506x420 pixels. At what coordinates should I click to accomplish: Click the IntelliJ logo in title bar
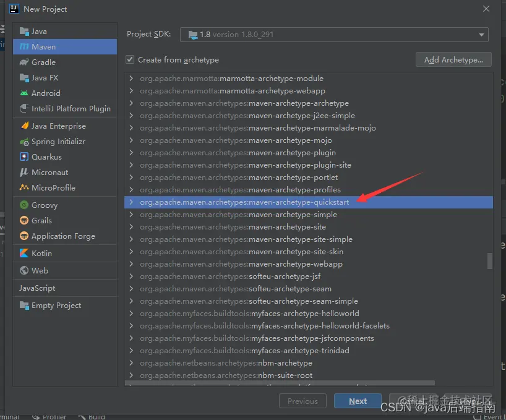pyautogui.click(x=14, y=9)
